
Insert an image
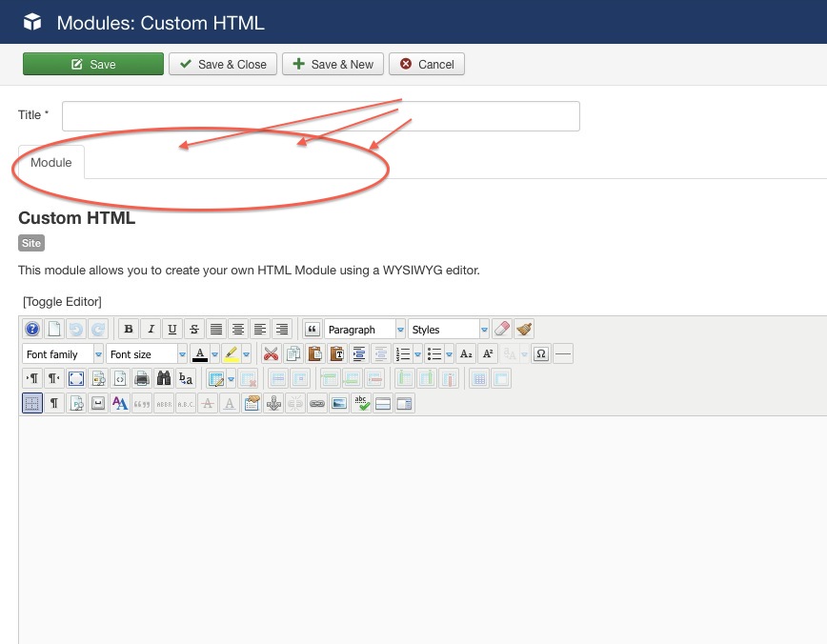(x=339, y=404)
